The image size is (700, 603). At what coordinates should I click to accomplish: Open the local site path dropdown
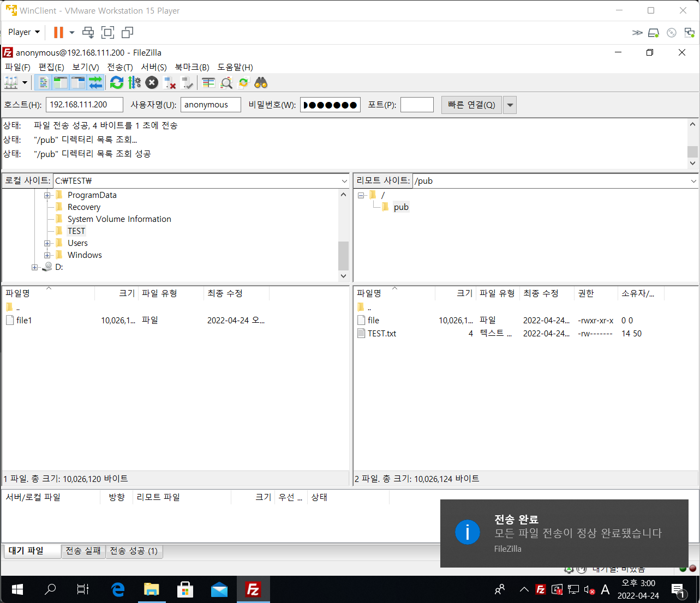(x=344, y=181)
